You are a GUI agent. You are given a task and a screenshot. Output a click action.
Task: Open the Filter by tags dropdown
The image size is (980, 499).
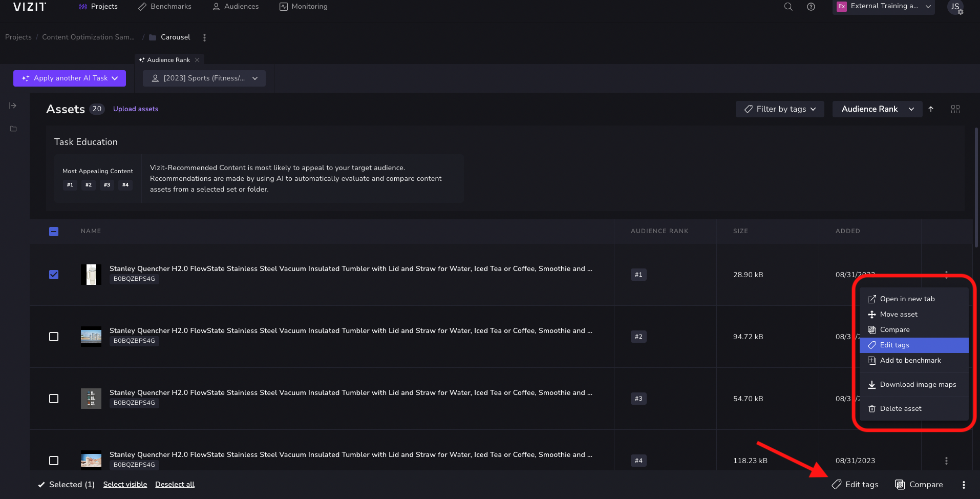click(780, 109)
